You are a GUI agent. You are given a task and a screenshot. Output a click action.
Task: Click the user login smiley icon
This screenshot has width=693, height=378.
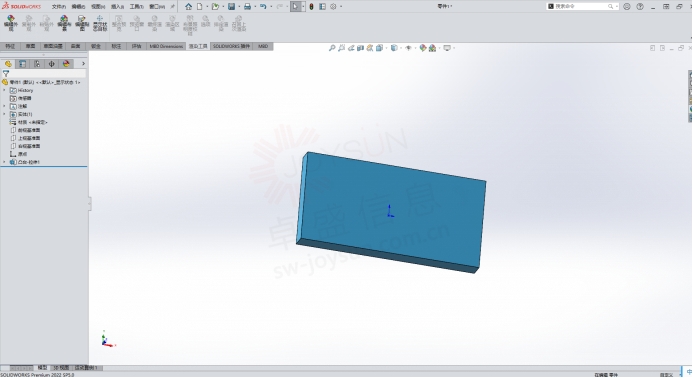627,7
